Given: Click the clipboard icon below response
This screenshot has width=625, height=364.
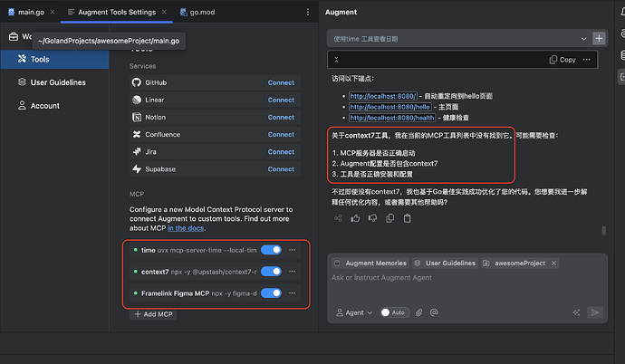Looking at the screenshot, I should pyautogui.click(x=407, y=218).
